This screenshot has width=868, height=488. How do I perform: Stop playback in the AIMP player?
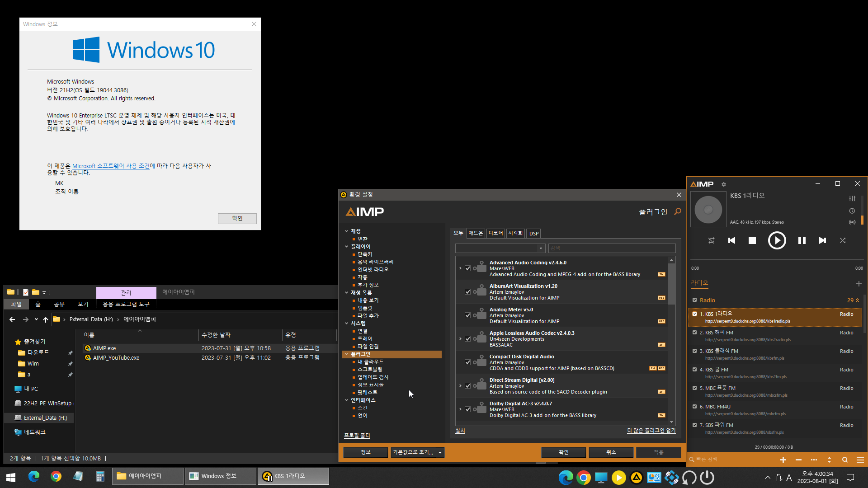pos(752,240)
